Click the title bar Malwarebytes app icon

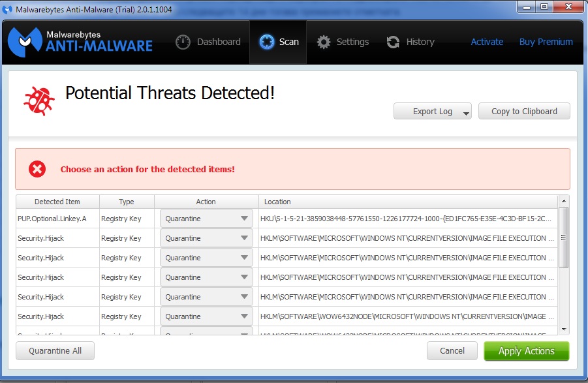click(x=7, y=9)
